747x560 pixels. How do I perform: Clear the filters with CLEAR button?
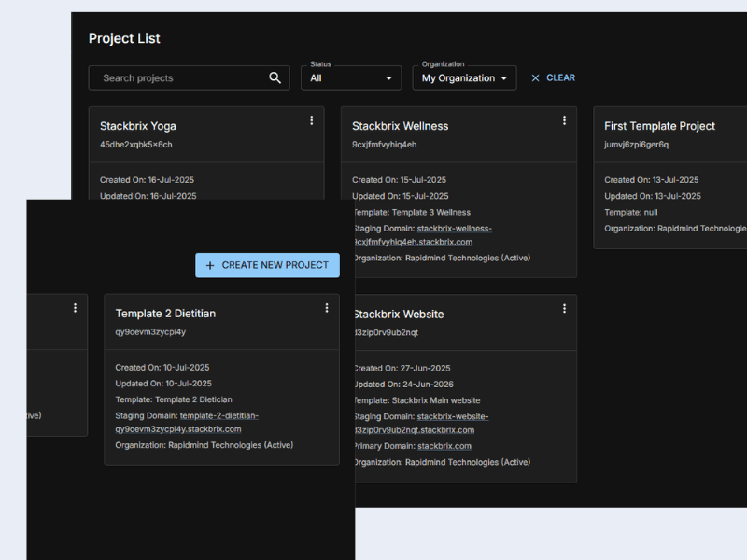[553, 77]
